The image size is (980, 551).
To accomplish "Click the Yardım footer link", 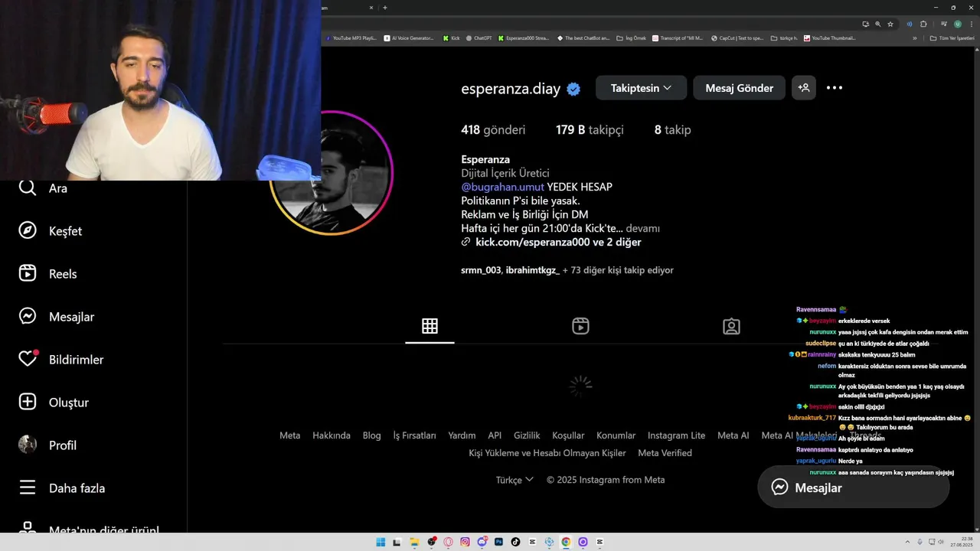I will pos(462,435).
